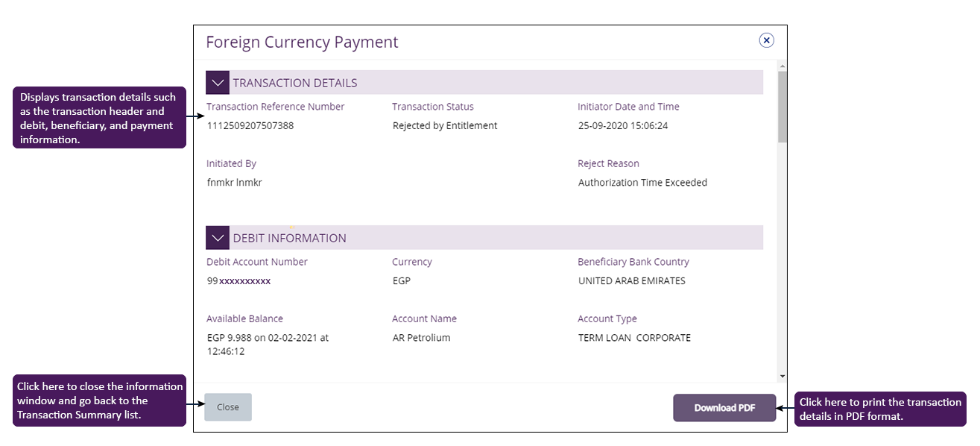Click the Download PDF button
This screenshot has height=446, width=980.
click(x=724, y=408)
